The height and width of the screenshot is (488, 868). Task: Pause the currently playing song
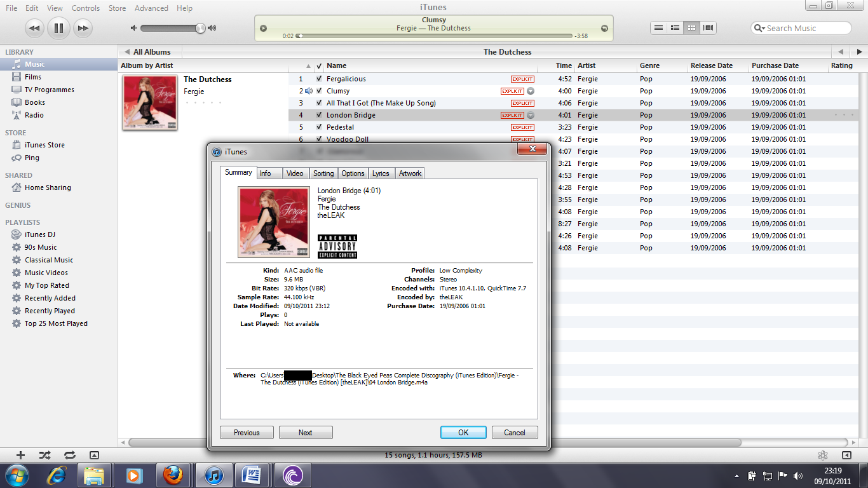tap(58, 28)
